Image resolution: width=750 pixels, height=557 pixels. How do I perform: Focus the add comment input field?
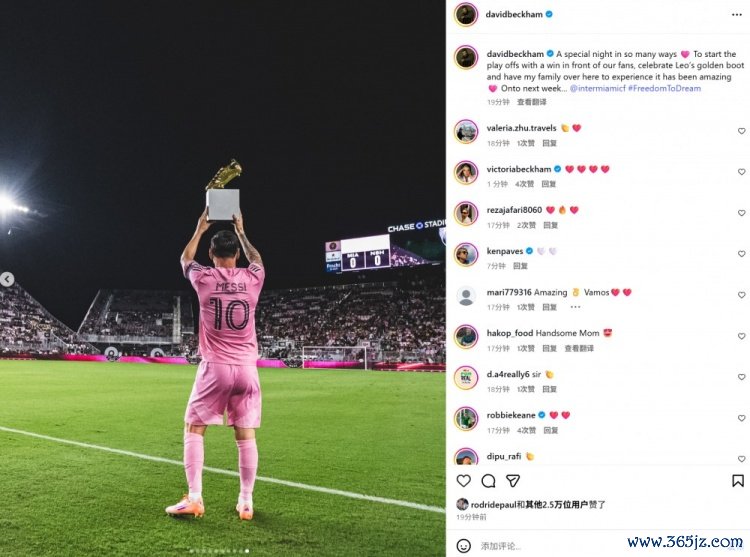click(x=550, y=546)
